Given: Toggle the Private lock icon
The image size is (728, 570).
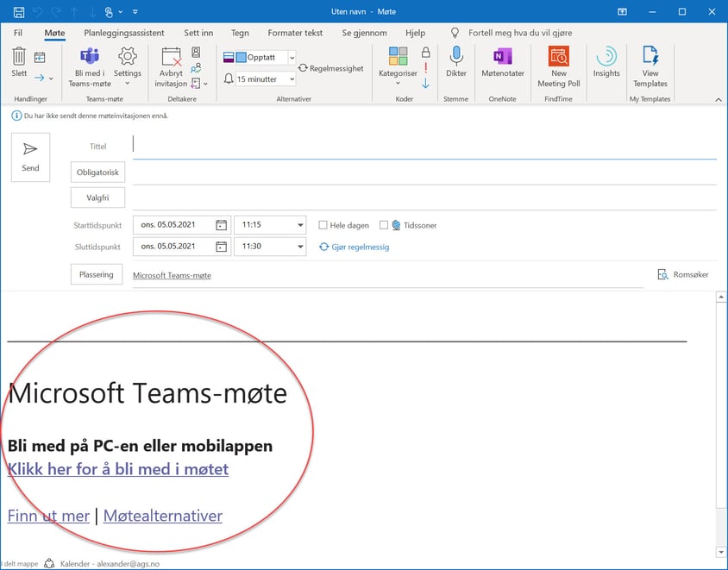Looking at the screenshot, I should coord(426,52).
